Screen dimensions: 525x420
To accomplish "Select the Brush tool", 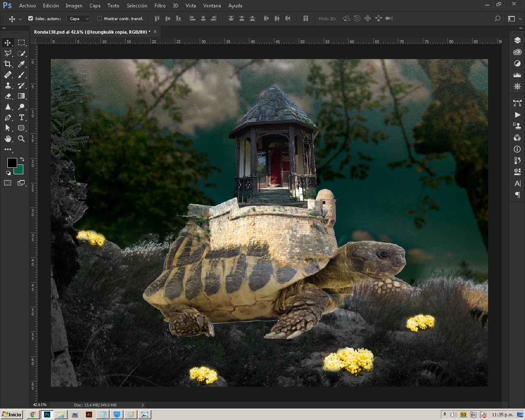I will tap(21, 75).
